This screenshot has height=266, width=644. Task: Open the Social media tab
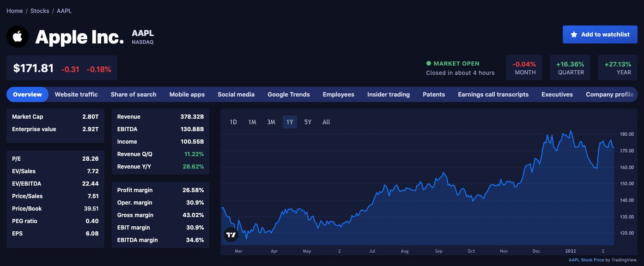236,94
